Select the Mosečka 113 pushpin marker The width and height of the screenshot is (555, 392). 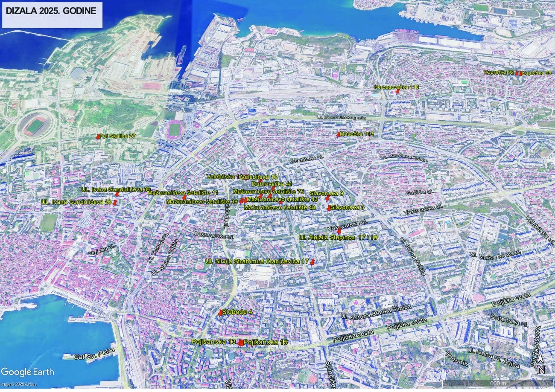click(338, 135)
